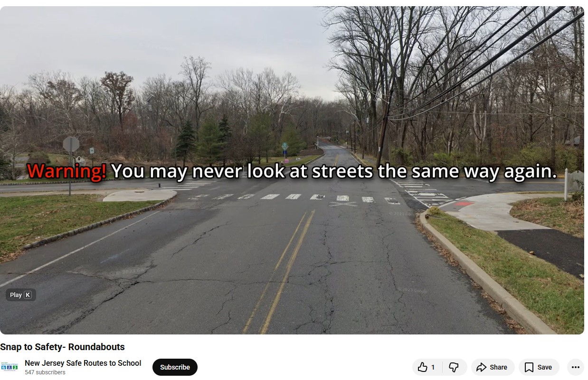Click the Share button label
The height and width of the screenshot is (380, 588).
[498, 367]
